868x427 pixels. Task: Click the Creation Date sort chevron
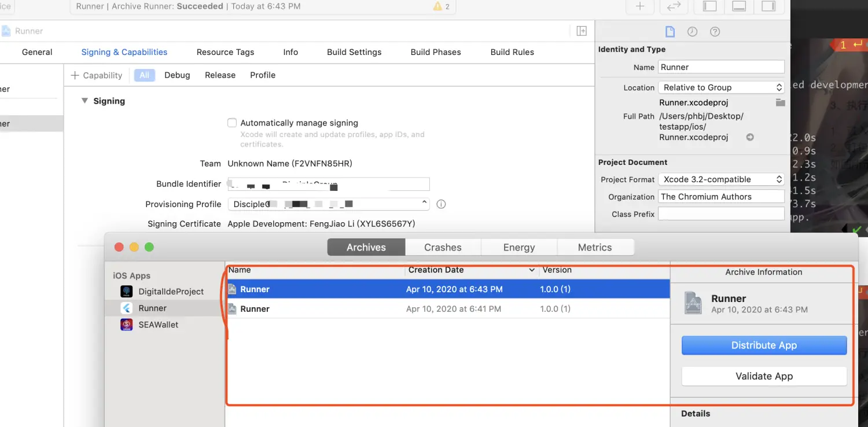coord(532,270)
